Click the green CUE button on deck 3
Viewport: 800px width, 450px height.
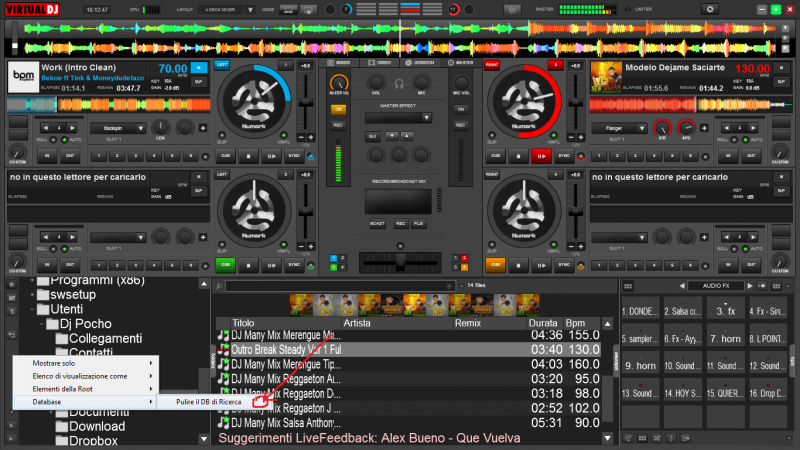pyautogui.click(x=226, y=265)
